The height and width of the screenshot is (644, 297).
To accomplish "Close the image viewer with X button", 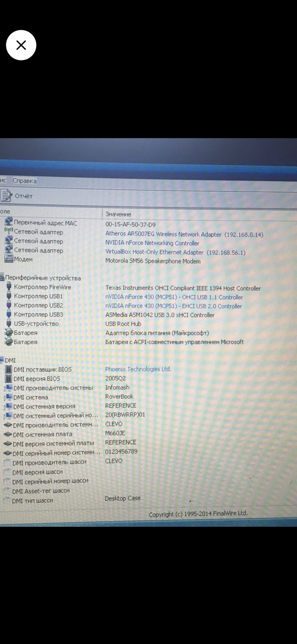I will point(21,45).
